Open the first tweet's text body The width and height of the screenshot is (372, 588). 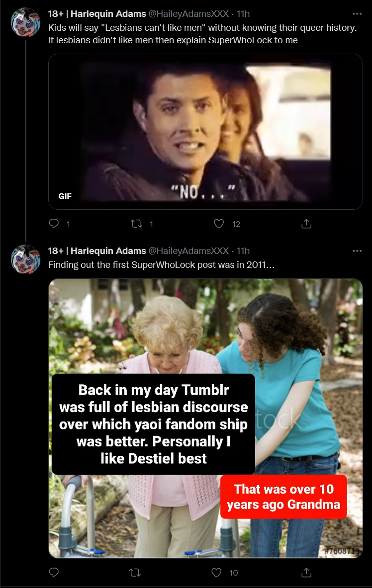[202, 34]
